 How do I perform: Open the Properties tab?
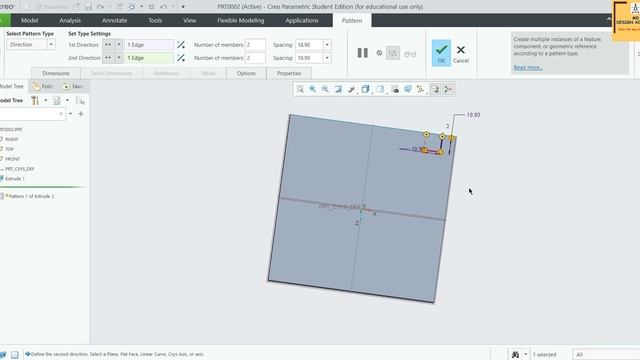(289, 73)
